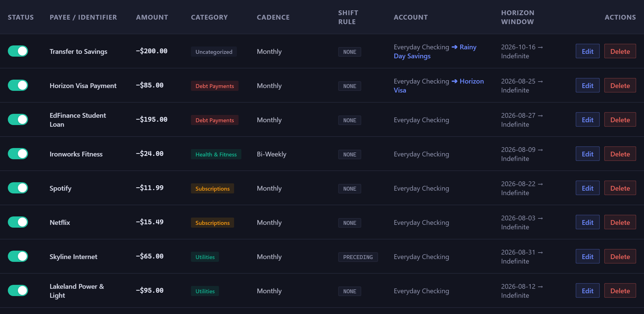Image resolution: width=644 pixels, height=314 pixels.
Task: Delete the Transfer to Savings entry
Action: pos(620,51)
